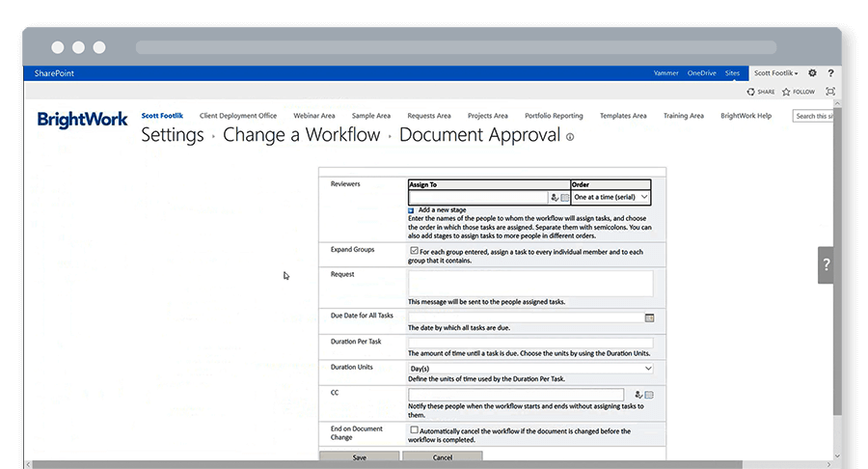The image size is (868, 469).
Task: Click check names icon for CC field
Action: tap(638, 395)
